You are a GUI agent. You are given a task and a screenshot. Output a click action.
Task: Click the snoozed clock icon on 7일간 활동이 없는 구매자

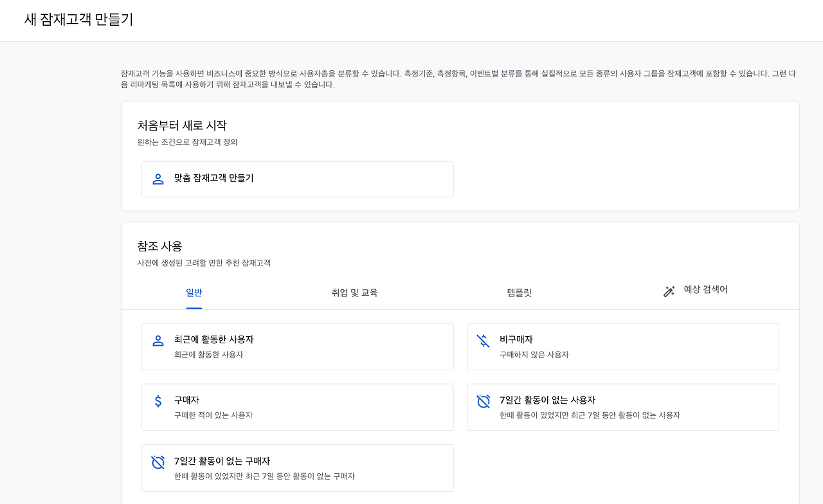point(158,461)
